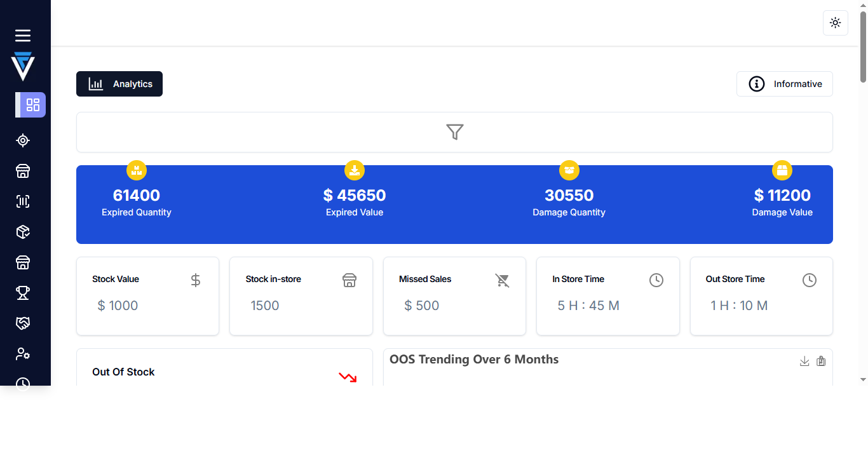The image size is (868, 453).
Task: Download the OOS Trending chart
Action: (804, 362)
